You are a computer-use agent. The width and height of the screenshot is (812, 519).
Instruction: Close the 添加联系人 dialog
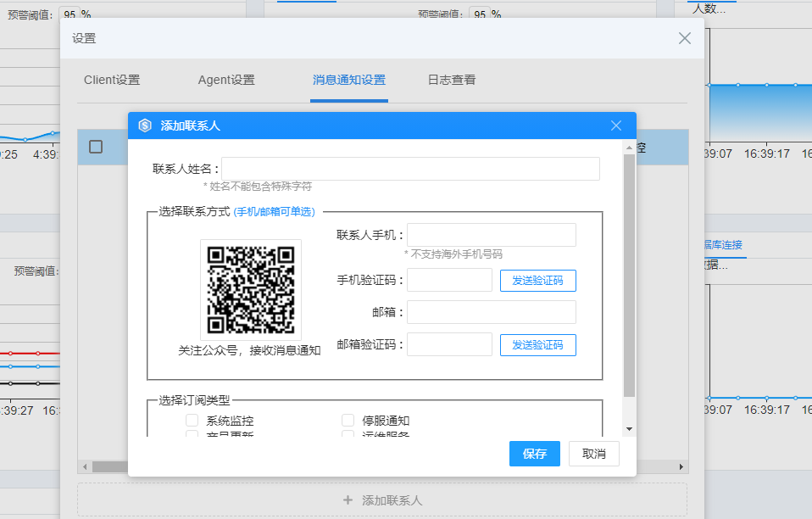[x=616, y=126]
